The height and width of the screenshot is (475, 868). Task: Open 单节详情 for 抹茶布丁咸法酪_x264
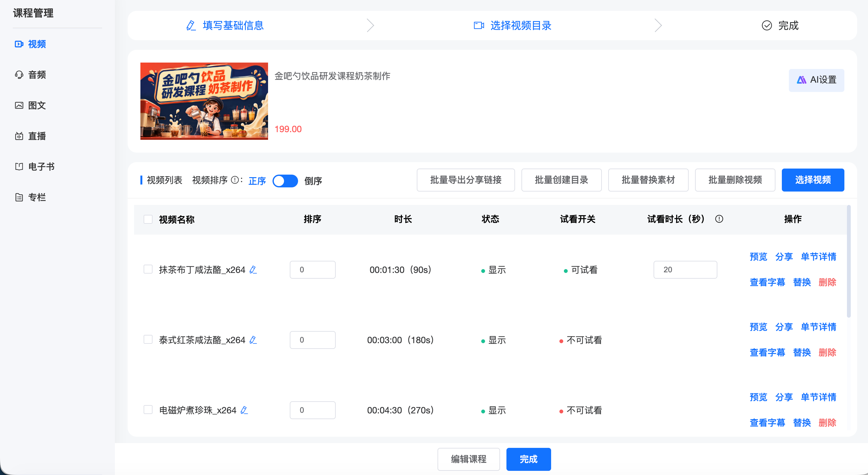click(818, 257)
